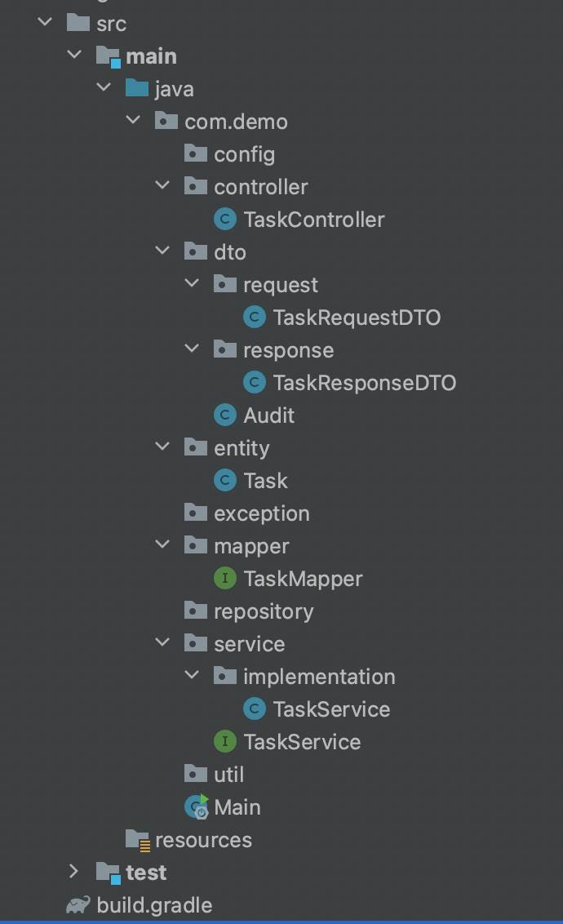Screen dimensions: 563x924
Task: Select the repository package
Action: (x=263, y=611)
